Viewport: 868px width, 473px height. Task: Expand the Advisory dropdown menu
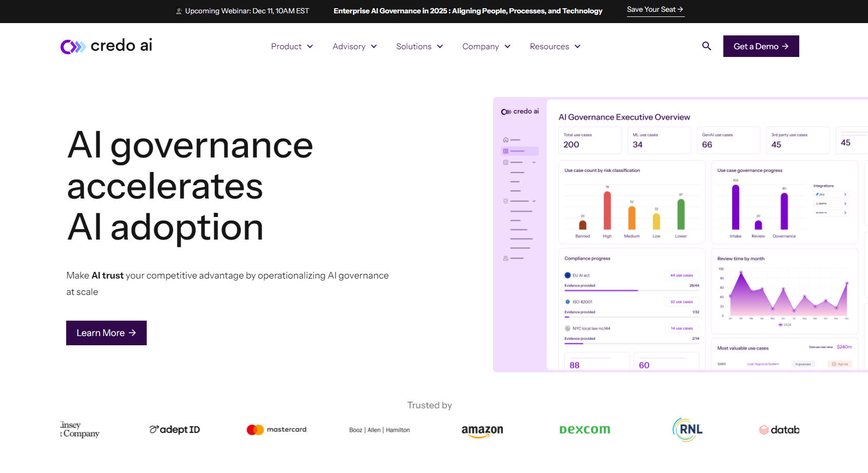[x=354, y=47]
